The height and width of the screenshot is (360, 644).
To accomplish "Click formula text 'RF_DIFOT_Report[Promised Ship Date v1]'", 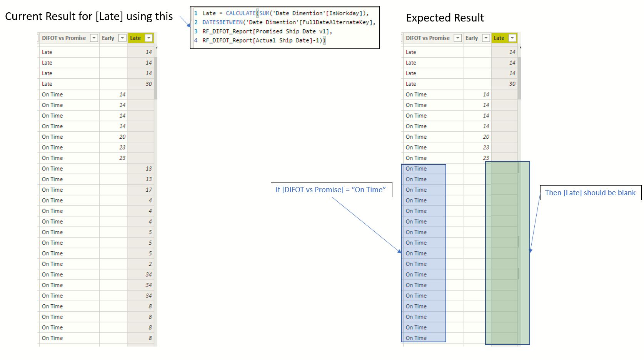I will 267,31.
